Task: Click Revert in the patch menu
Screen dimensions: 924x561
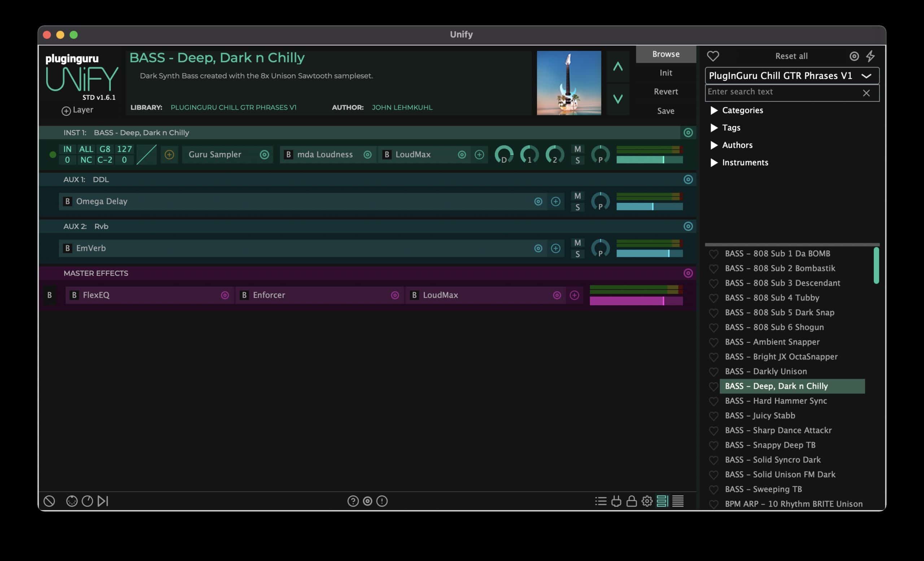Action: (666, 92)
